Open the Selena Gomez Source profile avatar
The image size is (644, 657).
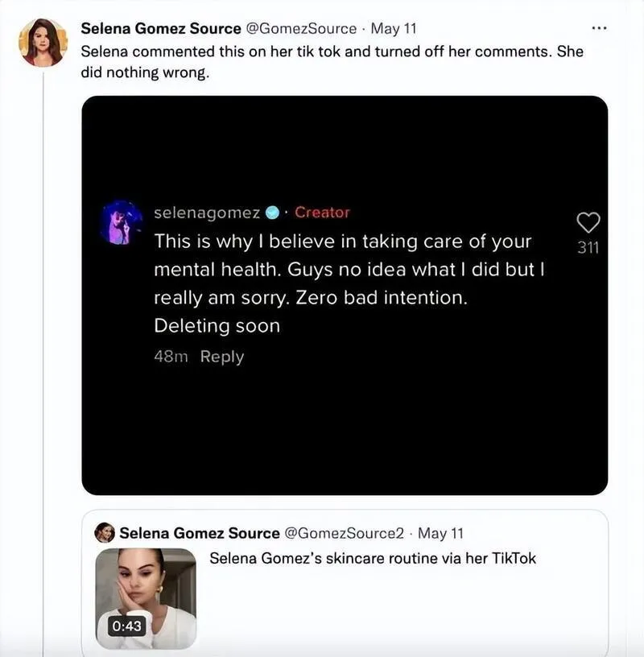(43, 43)
